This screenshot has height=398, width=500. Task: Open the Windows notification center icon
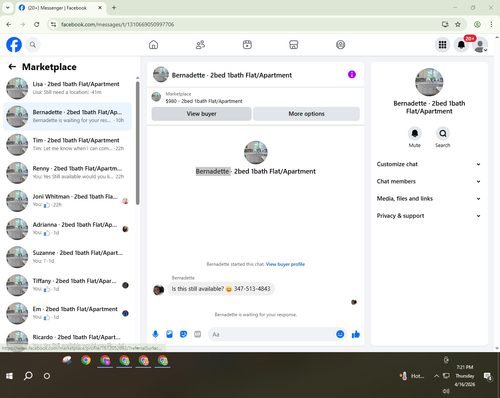pyautogui.click(x=488, y=376)
